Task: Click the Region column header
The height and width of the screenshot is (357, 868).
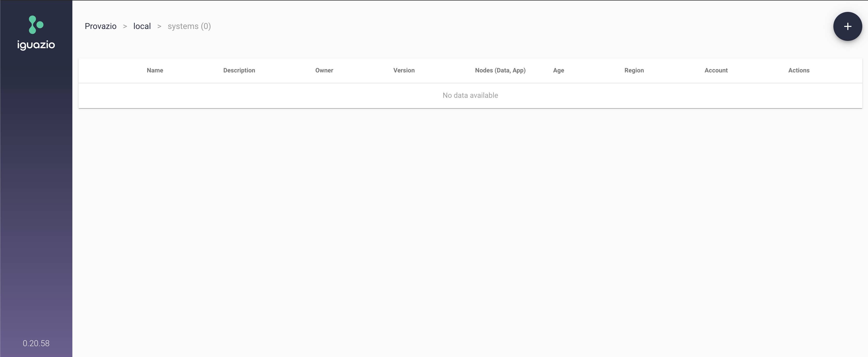Action: 634,70
